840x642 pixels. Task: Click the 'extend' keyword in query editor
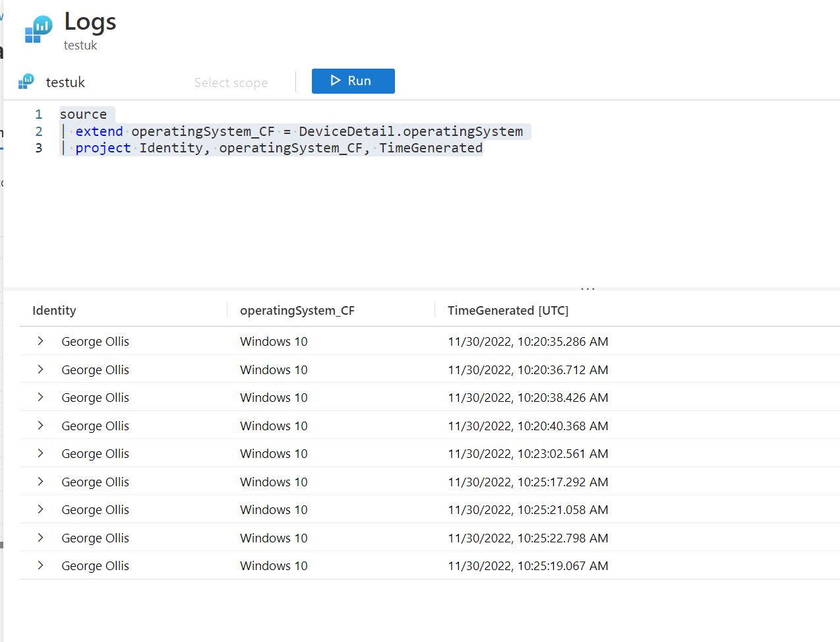pyautogui.click(x=99, y=131)
